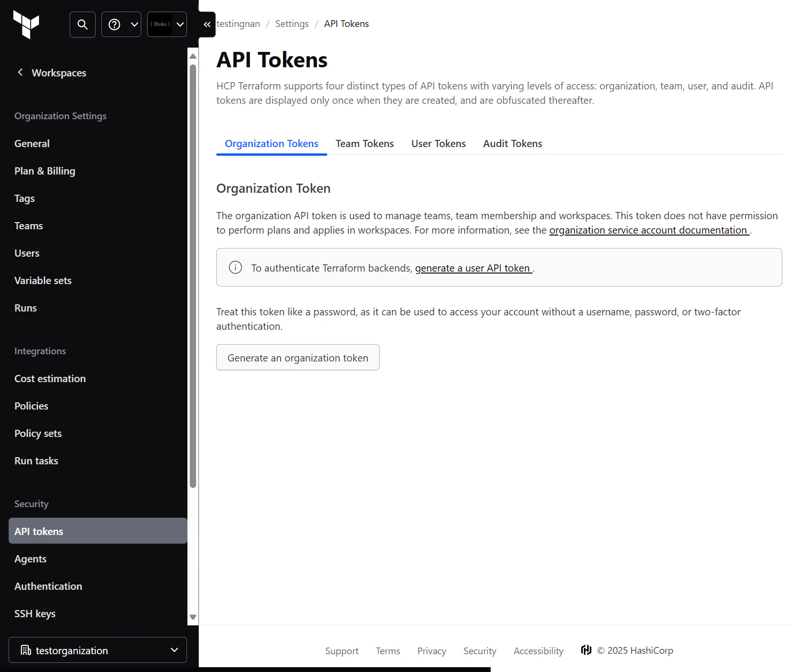
Task: Click sidebar scrollbar up arrow
Action: tap(193, 56)
